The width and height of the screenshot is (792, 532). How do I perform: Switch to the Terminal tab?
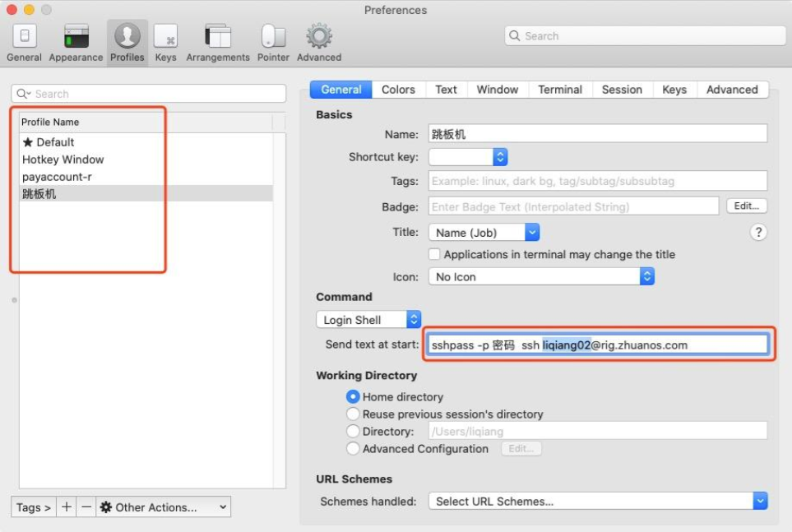pos(560,90)
